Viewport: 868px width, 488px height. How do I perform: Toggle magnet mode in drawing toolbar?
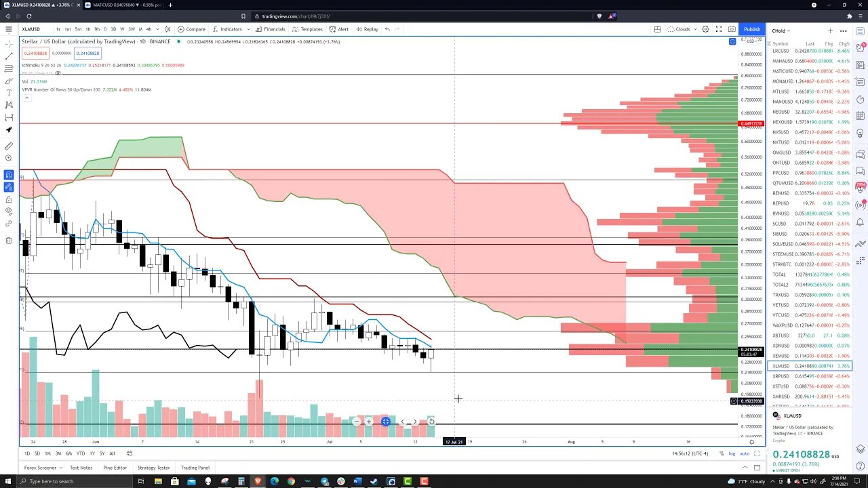[x=9, y=175]
